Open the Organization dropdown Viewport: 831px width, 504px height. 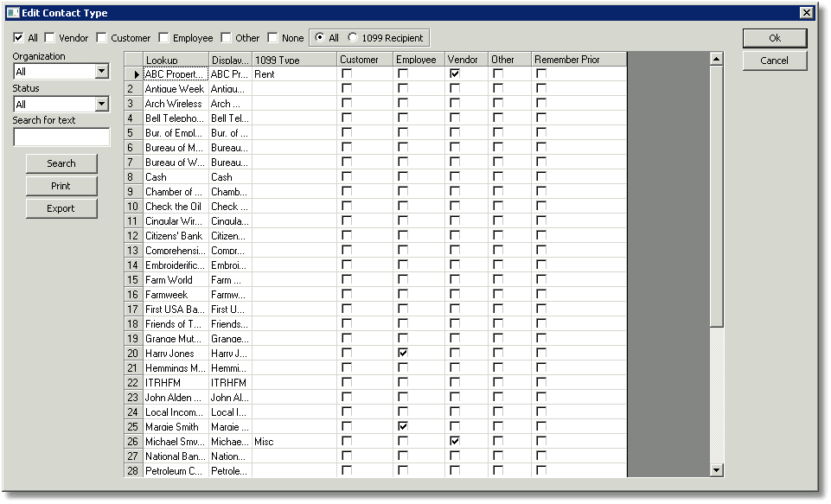tap(102, 71)
